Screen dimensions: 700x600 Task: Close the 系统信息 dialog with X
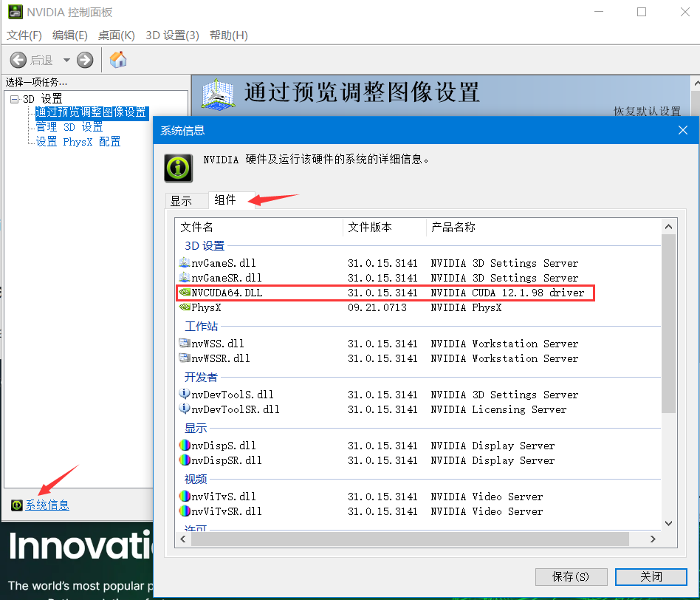(682, 130)
